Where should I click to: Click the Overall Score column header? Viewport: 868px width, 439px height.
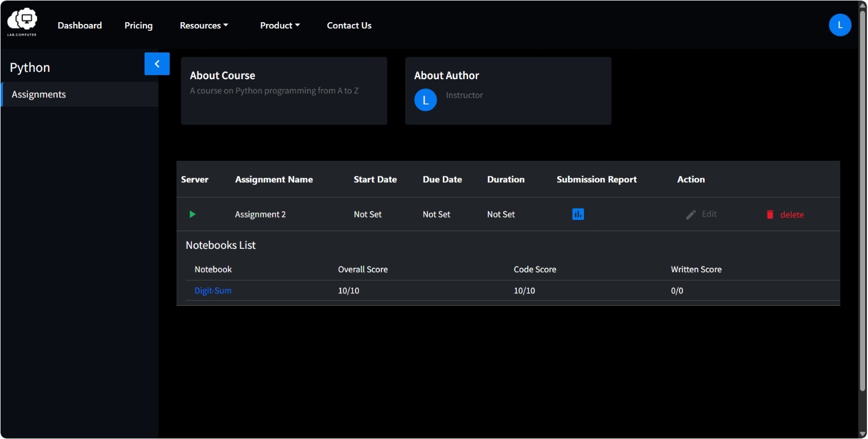coord(363,269)
